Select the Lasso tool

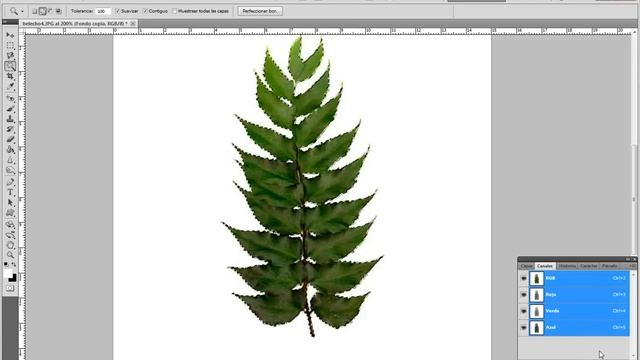tap(10, 56)
